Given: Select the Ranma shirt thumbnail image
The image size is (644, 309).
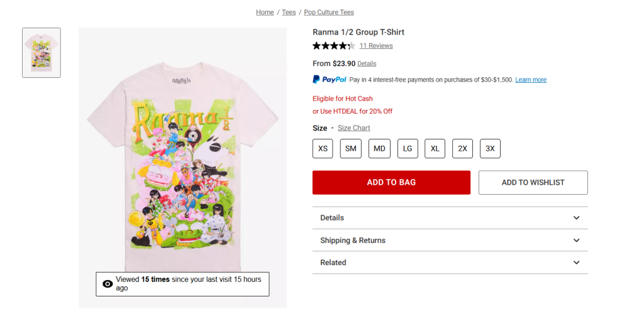Looking at the screenshot, I should 42,53.
